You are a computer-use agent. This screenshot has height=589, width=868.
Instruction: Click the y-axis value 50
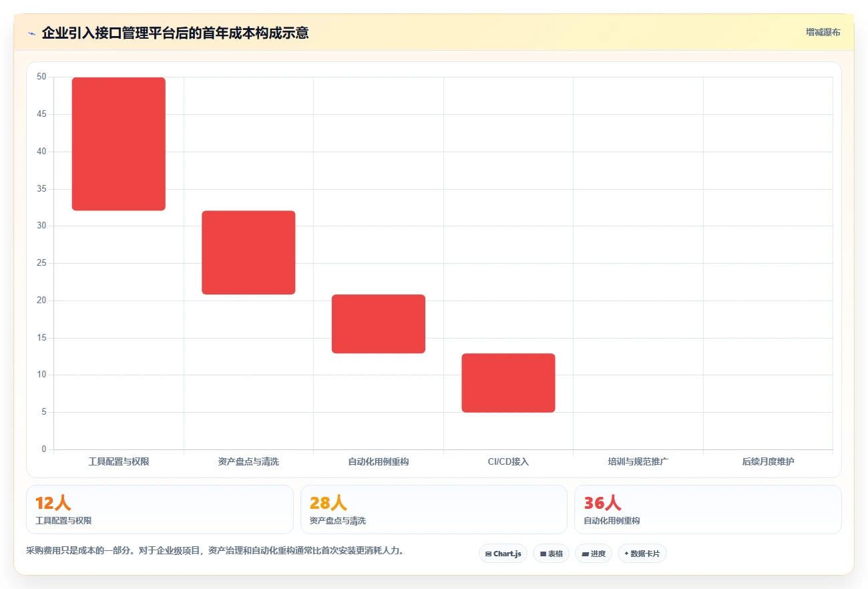pyautogui.click(x=41, y=77)
